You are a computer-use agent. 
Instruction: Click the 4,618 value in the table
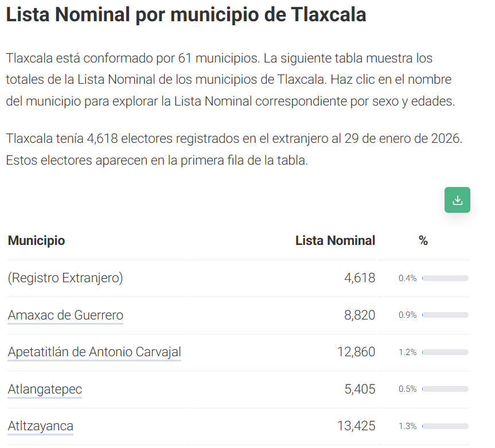pos(360,278)
